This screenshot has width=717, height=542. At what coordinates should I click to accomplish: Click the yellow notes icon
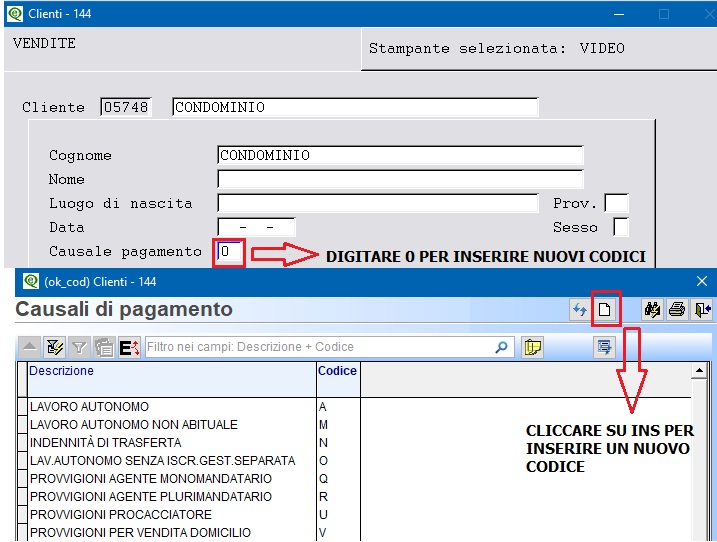532,348
